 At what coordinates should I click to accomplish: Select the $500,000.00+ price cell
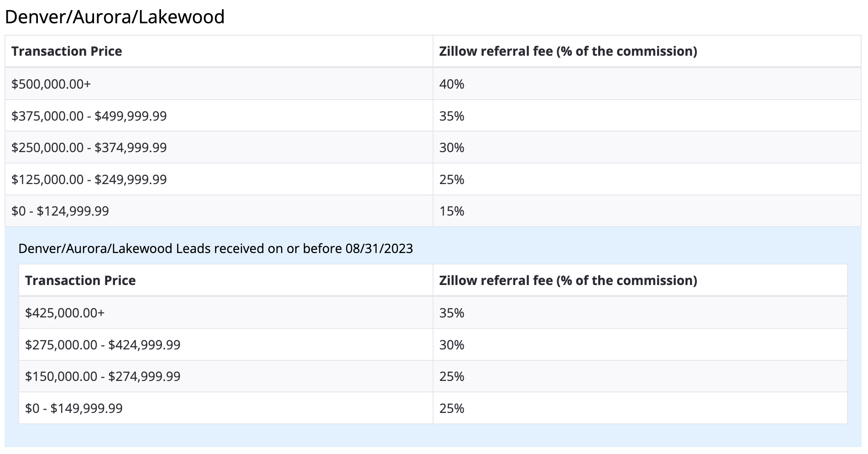click(51, 84)
